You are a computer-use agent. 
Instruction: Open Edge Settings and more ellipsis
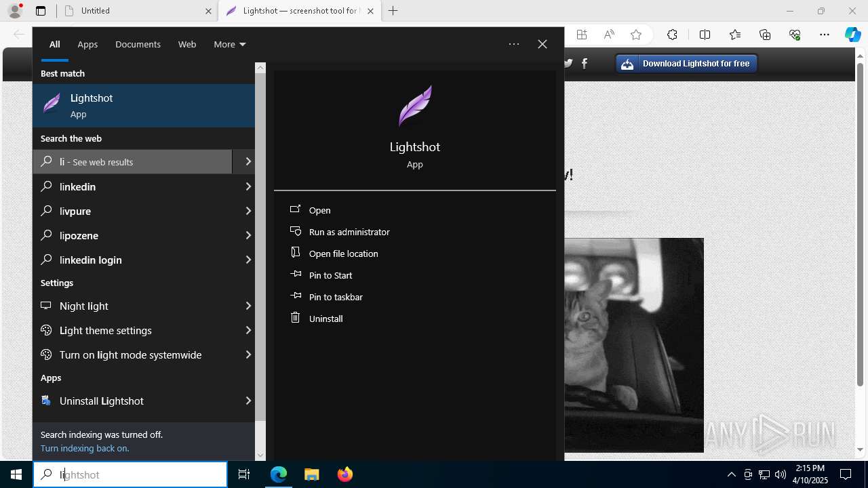point(825,35)
